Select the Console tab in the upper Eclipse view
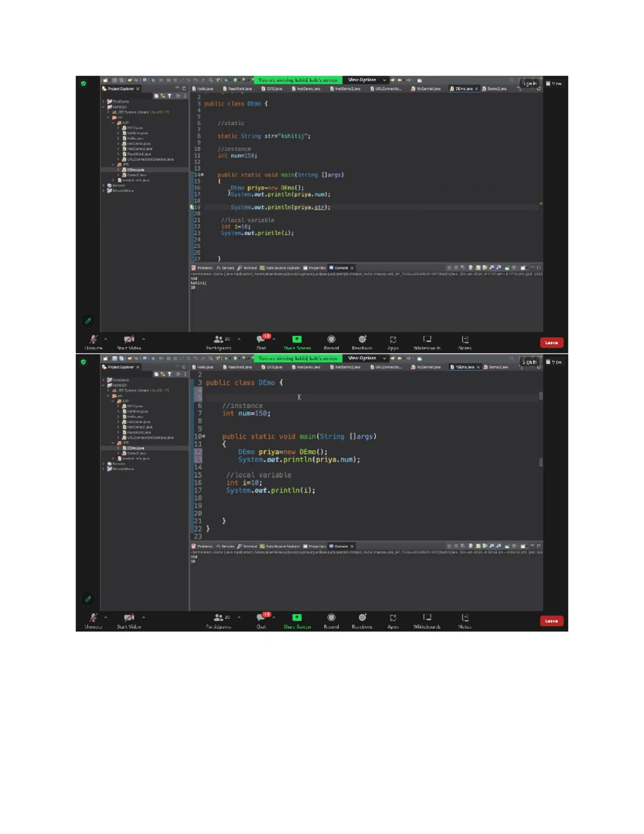This screenshot has height=834, width=644. click(x=339, y=267)
